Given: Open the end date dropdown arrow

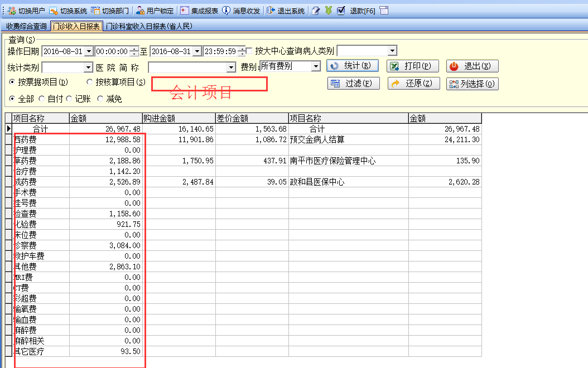Looking at the screenshot, I should pyautogui.click(x=197, y=51).
